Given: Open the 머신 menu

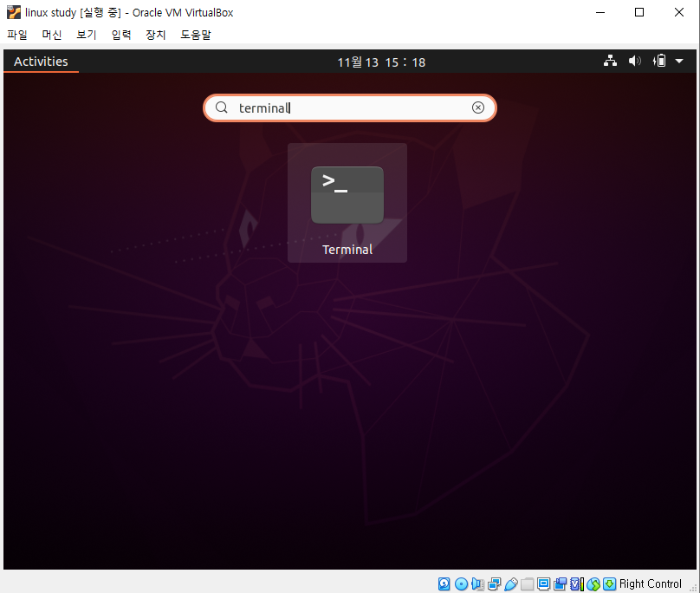Looking at the screenshot, I should [x=52, y=35].
